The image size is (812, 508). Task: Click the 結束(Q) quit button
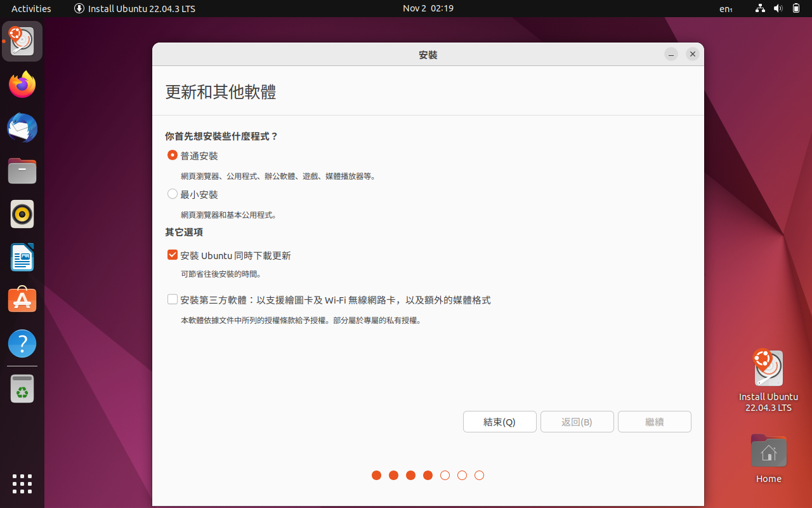[x=500, y=422]
